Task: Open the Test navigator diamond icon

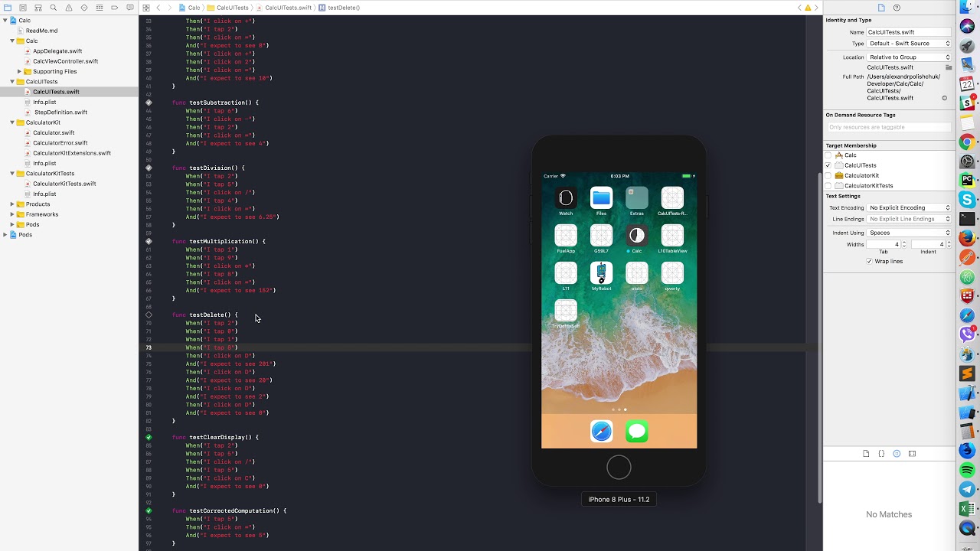Action: coord(83,8)
